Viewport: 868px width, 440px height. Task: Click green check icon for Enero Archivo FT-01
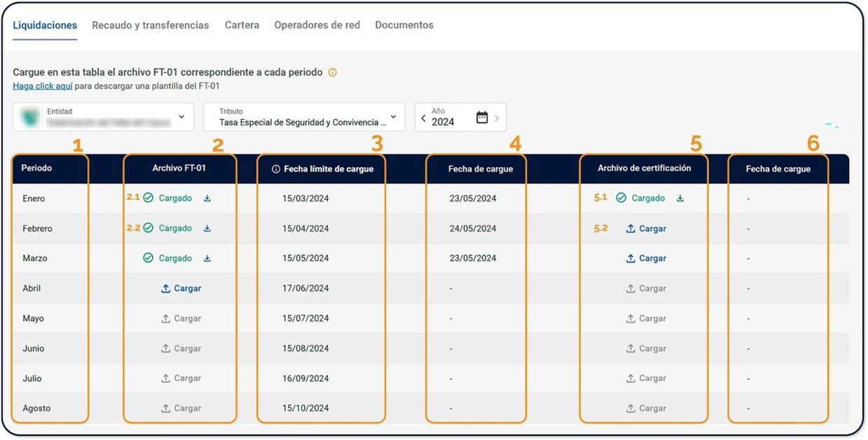coord(149,198)
